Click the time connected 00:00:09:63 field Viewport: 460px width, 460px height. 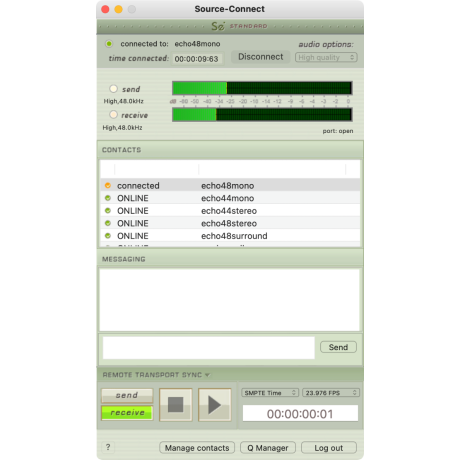(197, 59)
